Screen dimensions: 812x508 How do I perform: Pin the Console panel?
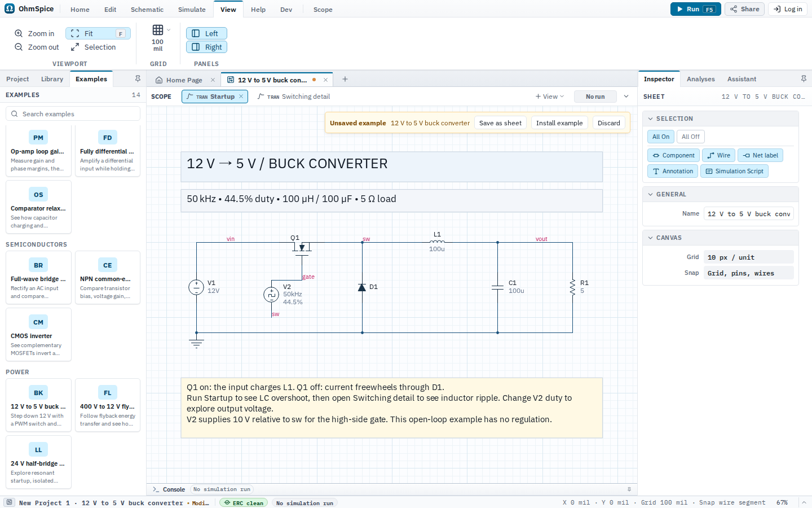pos(629,489)
